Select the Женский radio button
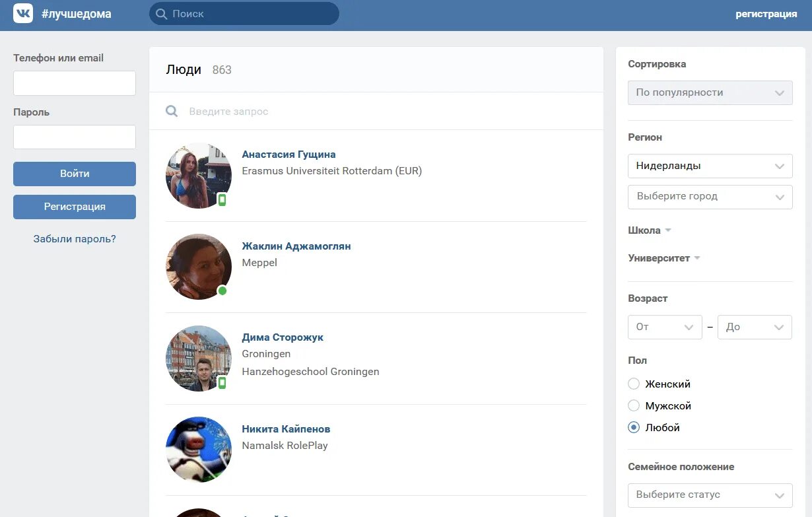 pos(634,384)
